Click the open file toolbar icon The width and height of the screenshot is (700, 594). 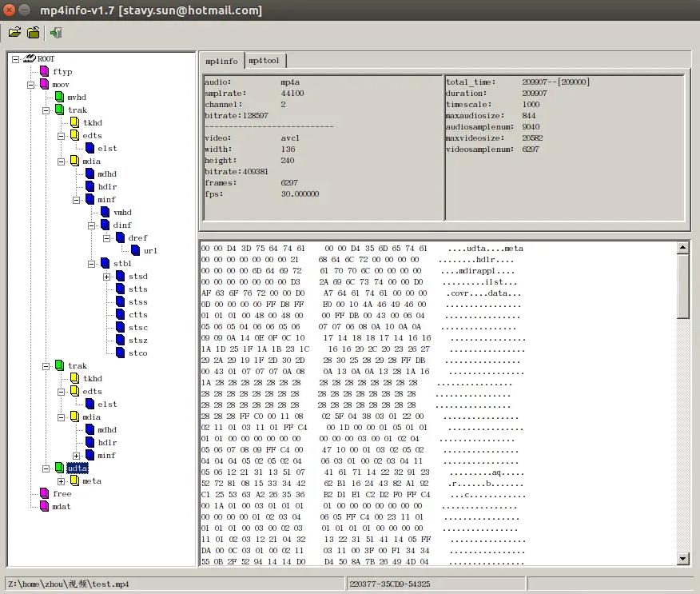tap(14, 33)
